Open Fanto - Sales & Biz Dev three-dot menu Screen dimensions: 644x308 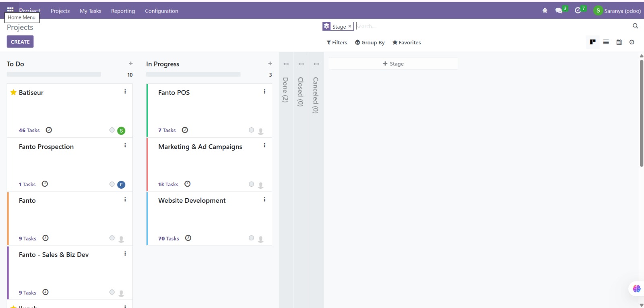(x=125, y=254)
